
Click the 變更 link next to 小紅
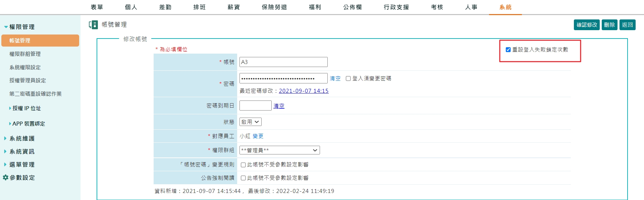point(258,136)
